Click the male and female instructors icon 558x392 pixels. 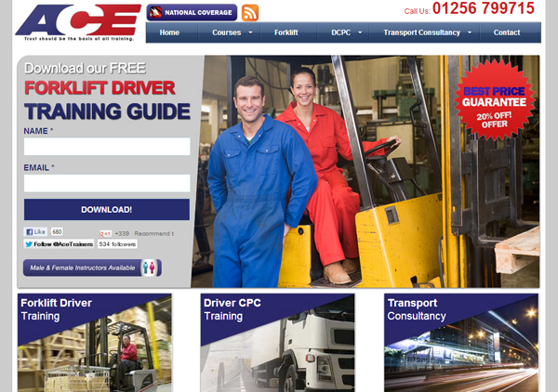[x=152, y=268]
